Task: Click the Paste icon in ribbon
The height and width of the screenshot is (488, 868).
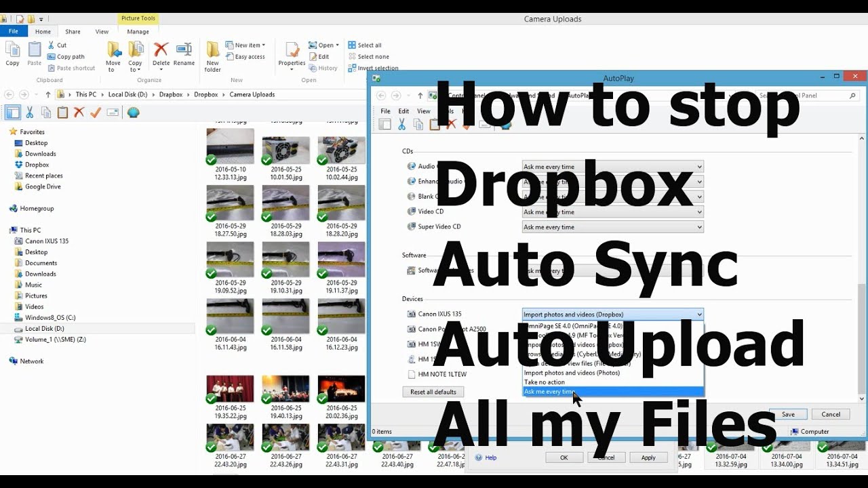Action: [34, 54]
